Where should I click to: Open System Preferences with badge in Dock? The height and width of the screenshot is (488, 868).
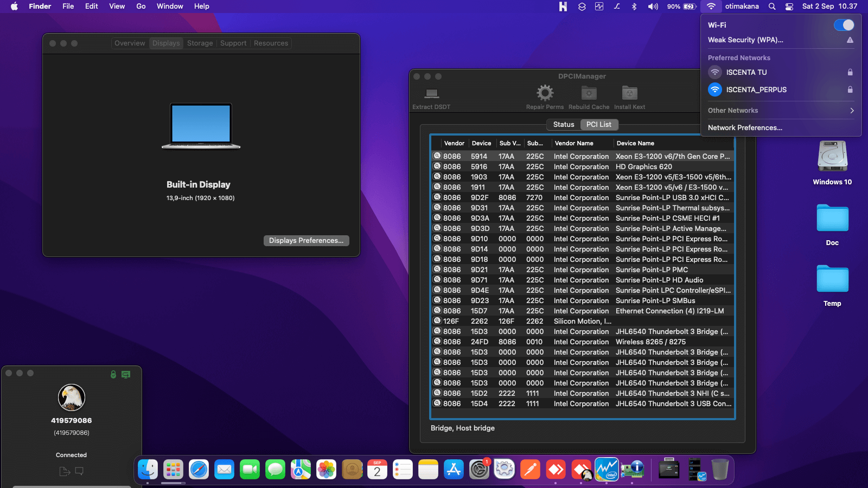479,470
